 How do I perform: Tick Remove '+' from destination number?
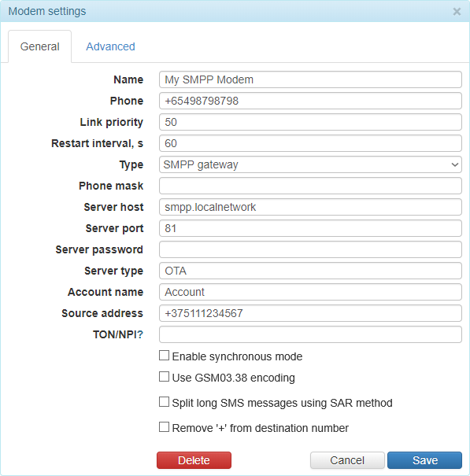click(x=164, y=427)
